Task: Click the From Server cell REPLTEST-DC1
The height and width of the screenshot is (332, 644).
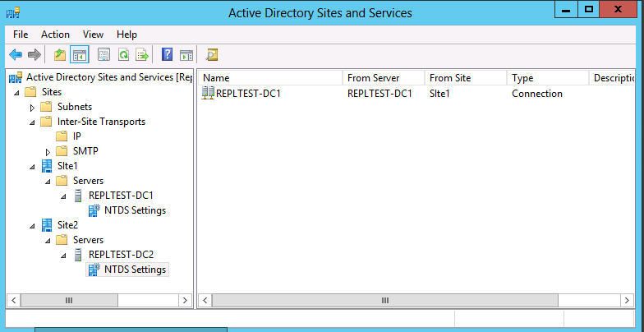Action: pos(379,94)
